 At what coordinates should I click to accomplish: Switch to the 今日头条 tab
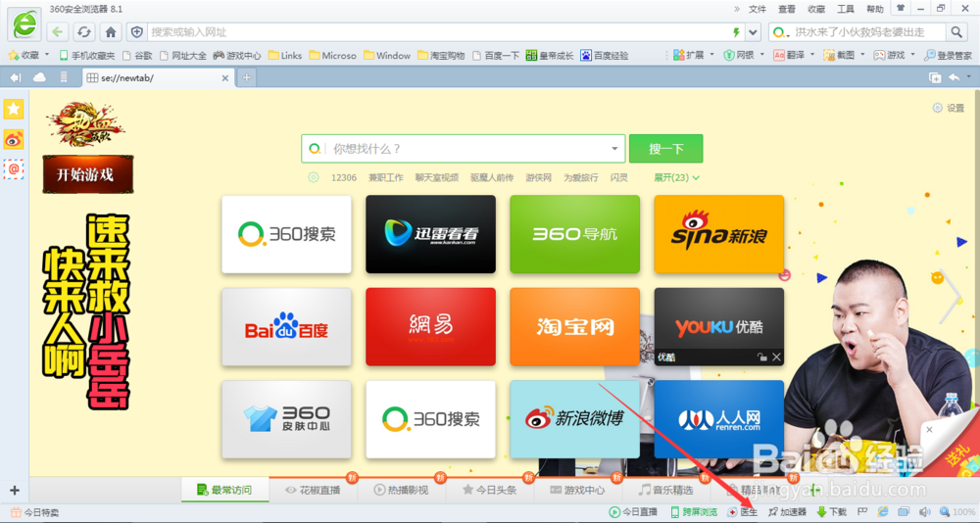tap(490, 490)
